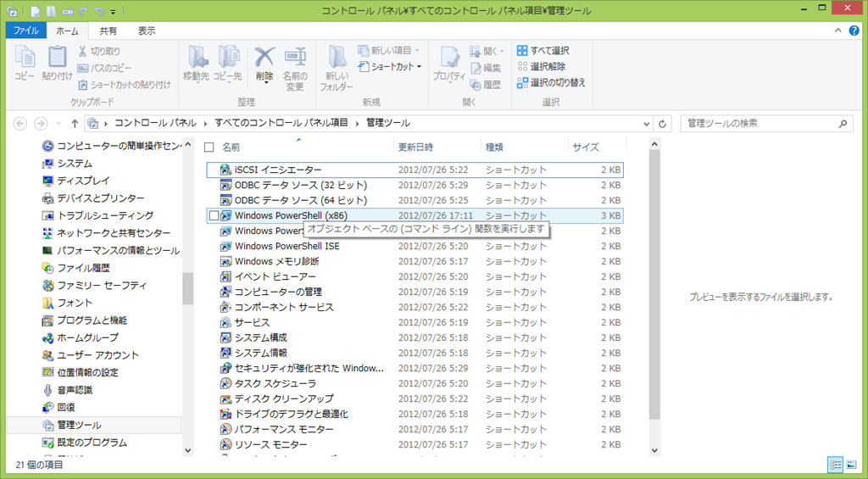The width and height of the screenshot is (868, 479).
Task: Tick the select-all checkbox beside 名前 header
Action: click(209, 148)
